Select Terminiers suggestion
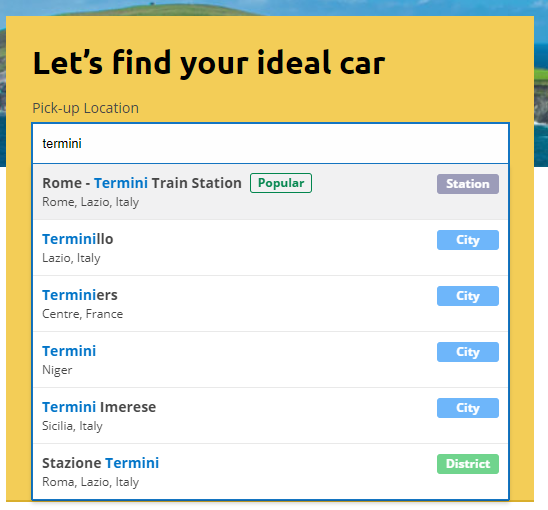The width and height of the screenshot is (548, 510). [271, 304]
